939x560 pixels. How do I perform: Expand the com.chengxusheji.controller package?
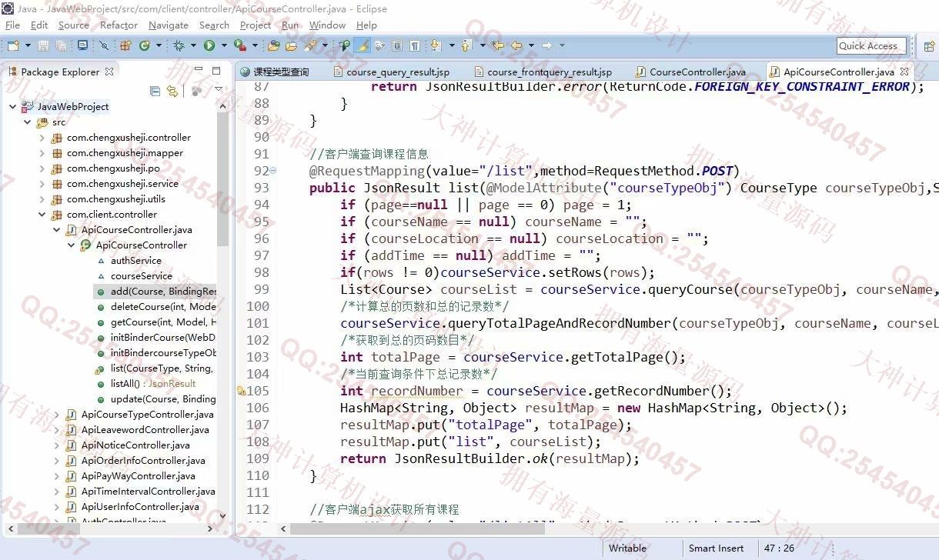pos(42,138)
